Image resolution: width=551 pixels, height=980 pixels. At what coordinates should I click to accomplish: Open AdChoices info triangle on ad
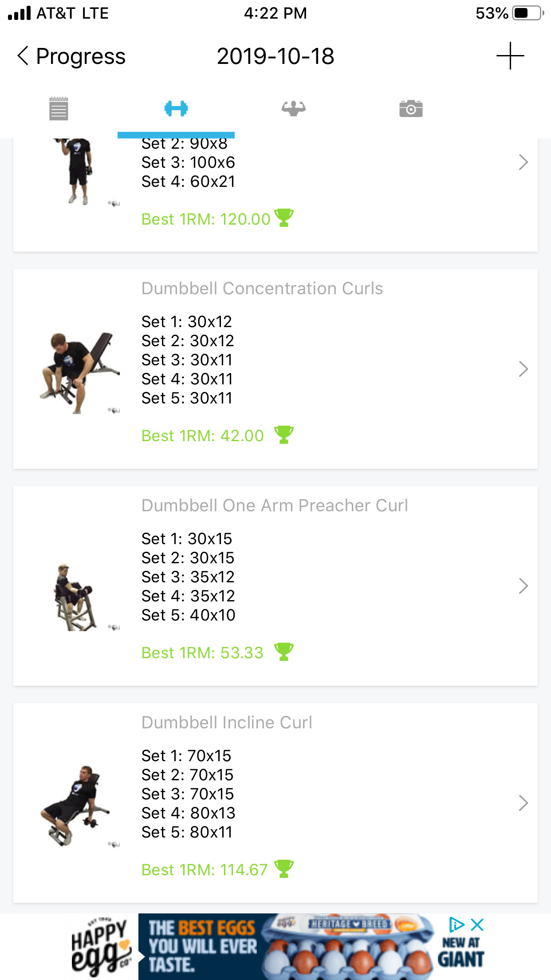[x=456, y=925]
